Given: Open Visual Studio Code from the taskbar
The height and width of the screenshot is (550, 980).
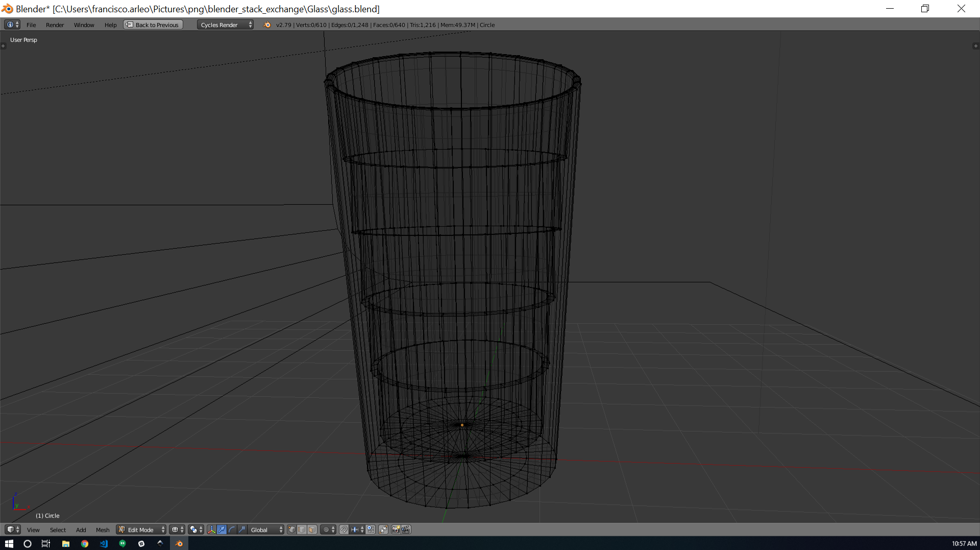Looking at the screenshot, I should click(104, 543).
